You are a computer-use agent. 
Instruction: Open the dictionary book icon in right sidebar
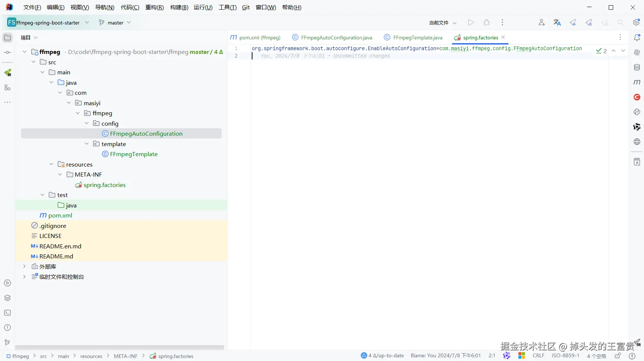pyautogui.click(x=637, y=162)
